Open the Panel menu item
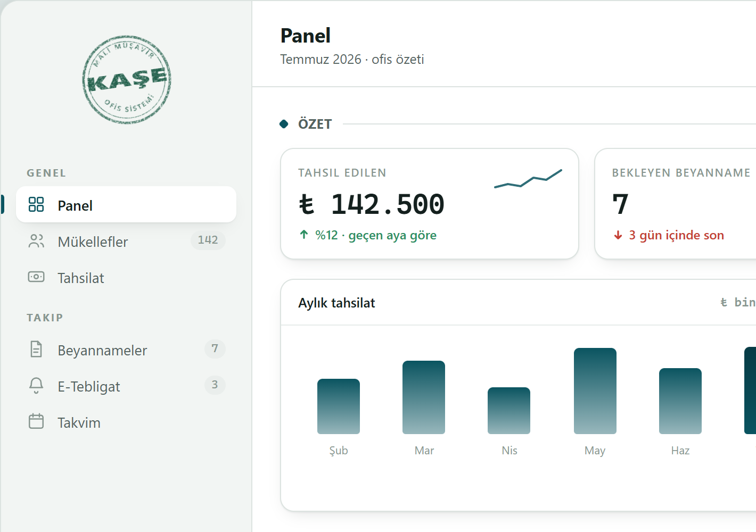756x532 pixels. click(x=126, y=204)
